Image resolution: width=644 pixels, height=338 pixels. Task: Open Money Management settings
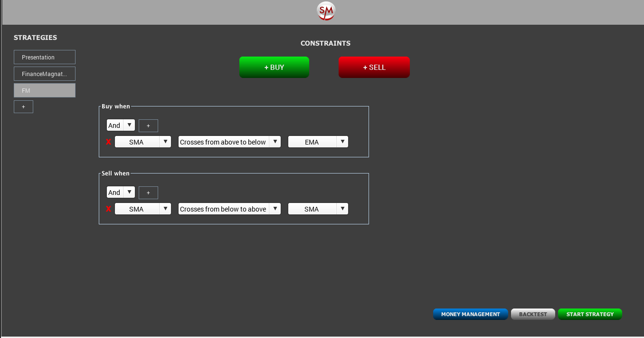[470, 314]
